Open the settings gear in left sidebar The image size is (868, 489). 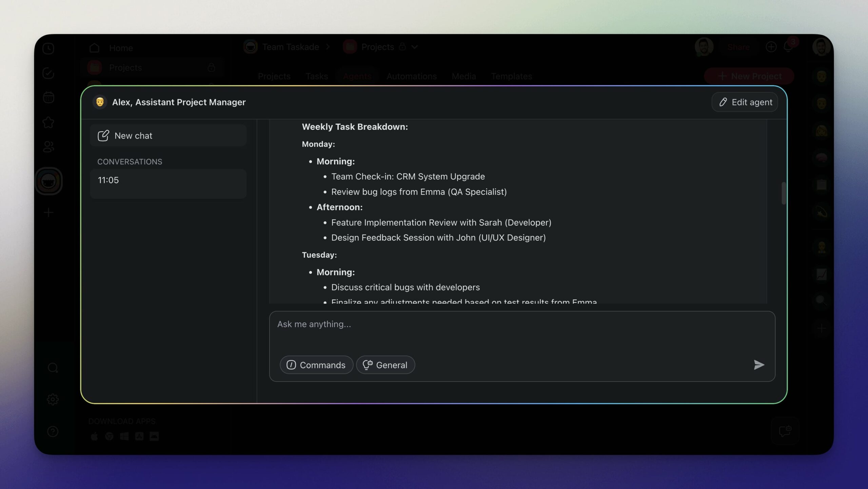(53, 400)
